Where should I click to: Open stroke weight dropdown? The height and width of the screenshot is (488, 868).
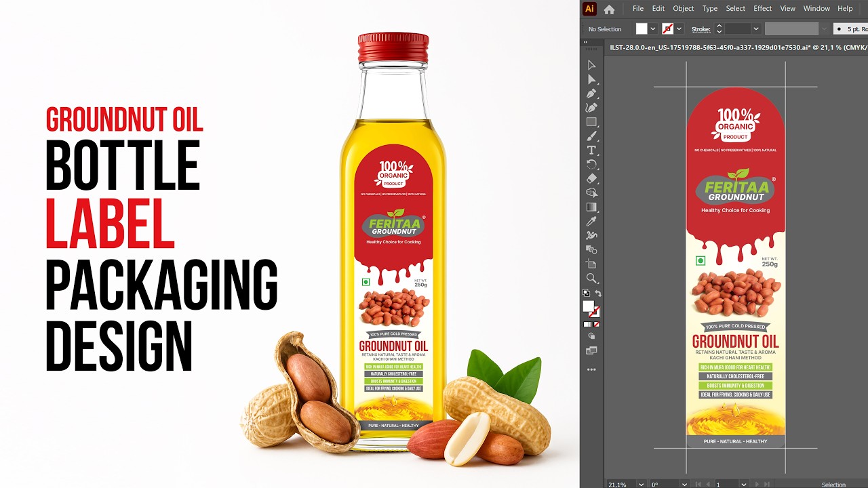click(x=755, y=29)
